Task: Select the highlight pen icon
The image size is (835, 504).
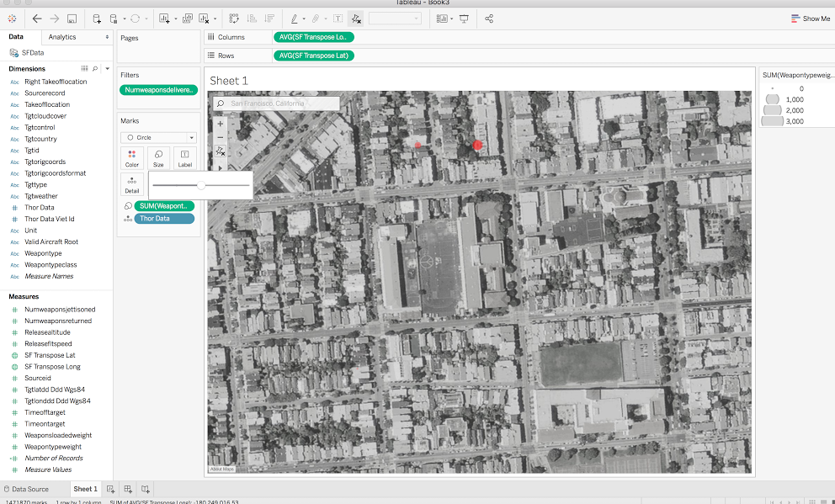Action: tap(294, 19)
